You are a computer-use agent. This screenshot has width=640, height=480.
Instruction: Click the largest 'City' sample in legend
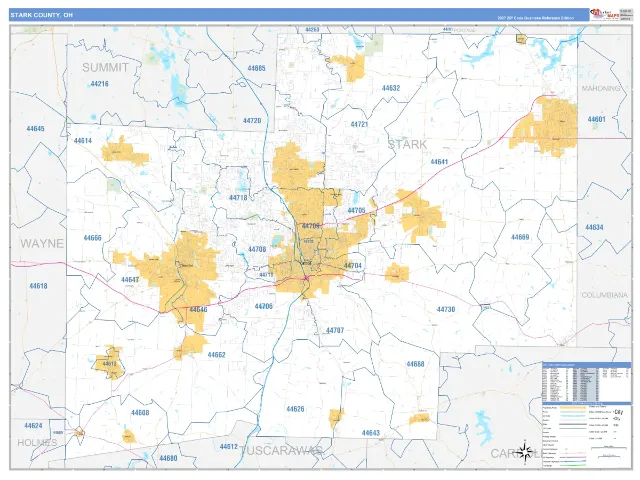(x=618, y=412)
